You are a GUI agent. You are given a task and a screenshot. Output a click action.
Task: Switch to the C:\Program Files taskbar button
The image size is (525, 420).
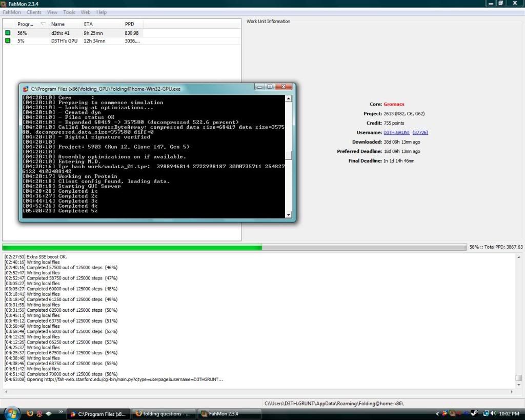point(98,414)
